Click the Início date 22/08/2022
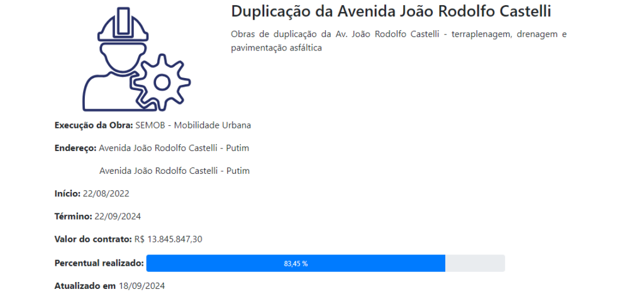Viewport: 644px width, 294px height. (x=106, y=194)
